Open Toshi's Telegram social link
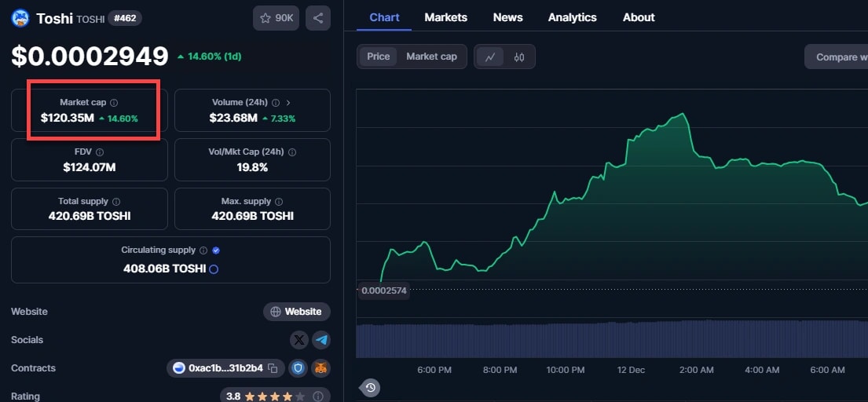Viewport: 868px width, 402px height. pos(321,340)
